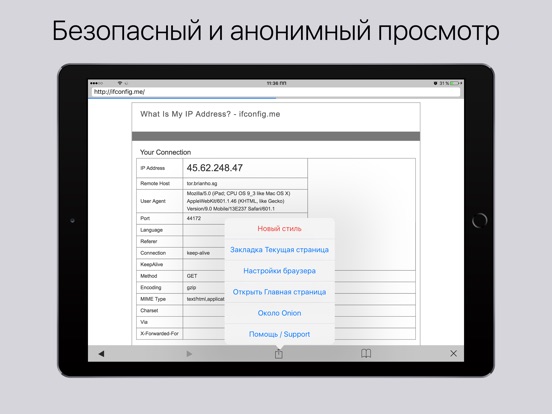The height and width of the screenshot is (414, 552).
Task: Tap the battery indicator in status bar
Action: coord(455,83)
